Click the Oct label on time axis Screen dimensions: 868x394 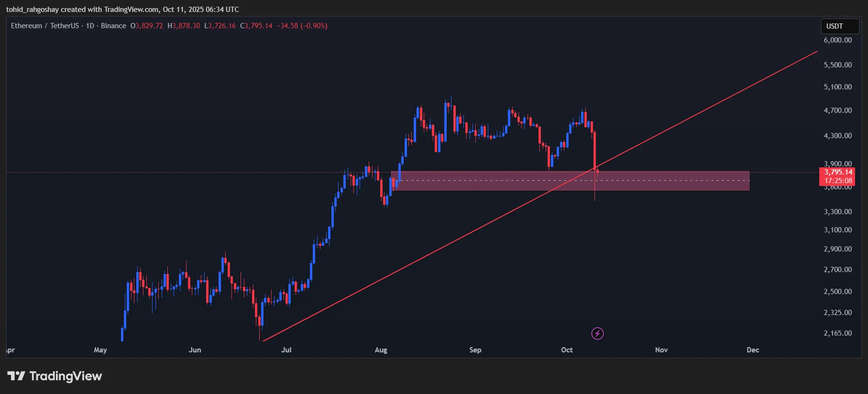click(567, 350)
